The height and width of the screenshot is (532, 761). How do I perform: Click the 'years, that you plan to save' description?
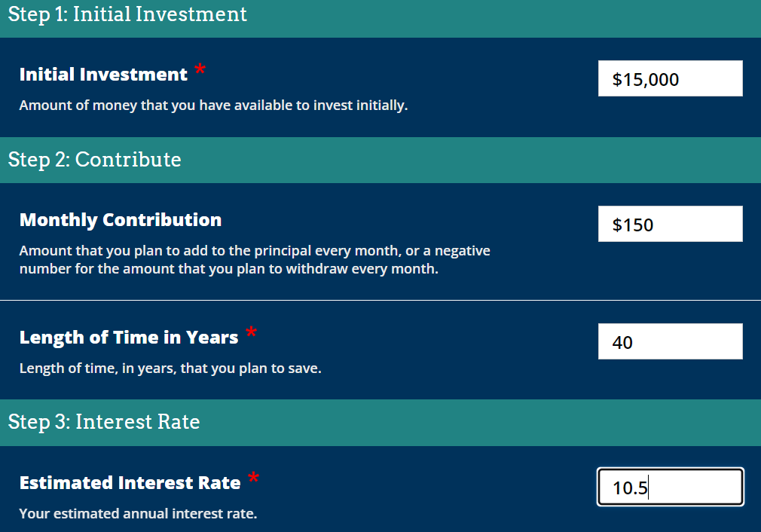point(170,368)
